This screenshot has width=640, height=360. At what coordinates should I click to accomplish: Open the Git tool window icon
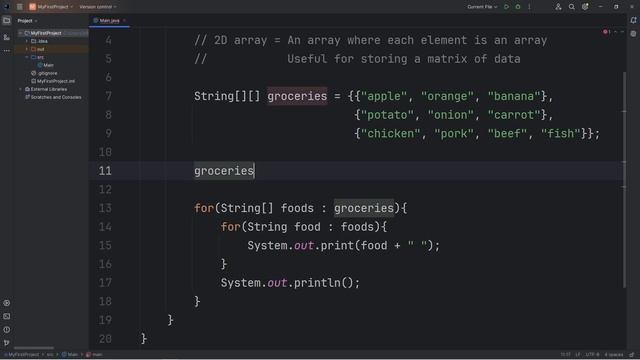click(7, 342)
